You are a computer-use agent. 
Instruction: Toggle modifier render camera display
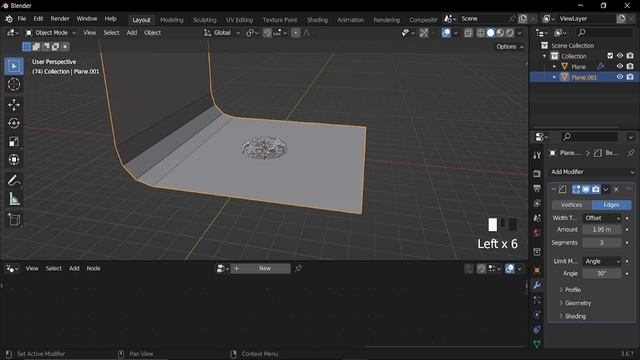click(x=596, y=189)
